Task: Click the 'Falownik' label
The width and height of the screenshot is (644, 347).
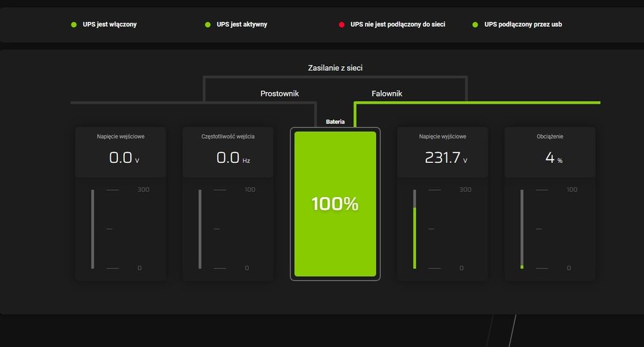Action: tap(387, 93)
